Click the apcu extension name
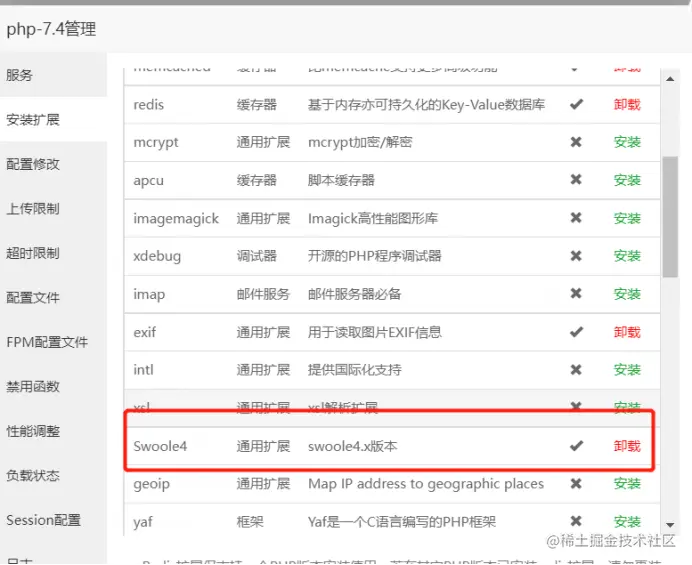Image resolution: width=692 pixels, height=565 pixels. (x=149, y=181)
